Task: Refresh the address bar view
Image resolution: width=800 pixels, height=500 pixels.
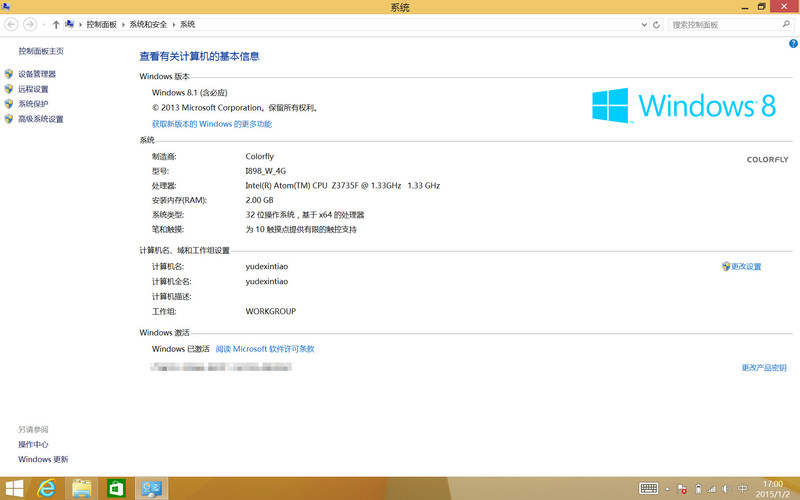Action: (657, 24)
